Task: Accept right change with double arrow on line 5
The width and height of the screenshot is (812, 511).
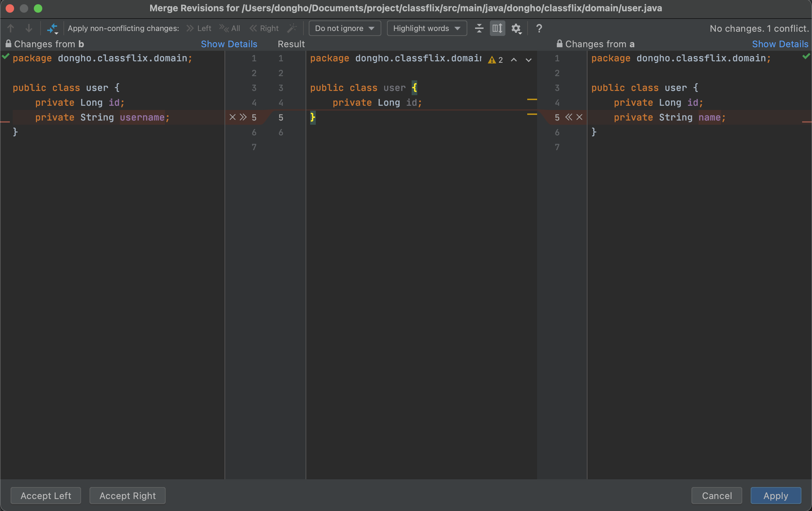Action: (x=568, y=117)
